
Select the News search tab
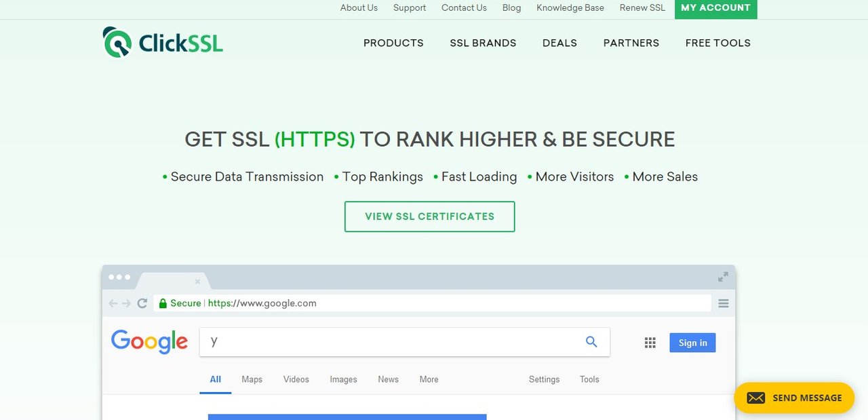point(389,379)
